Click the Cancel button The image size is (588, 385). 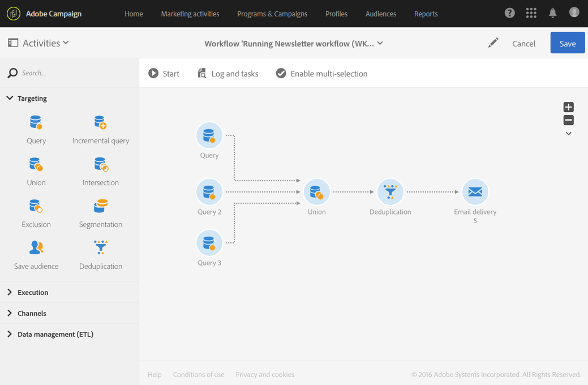click(x=524, y=44)
